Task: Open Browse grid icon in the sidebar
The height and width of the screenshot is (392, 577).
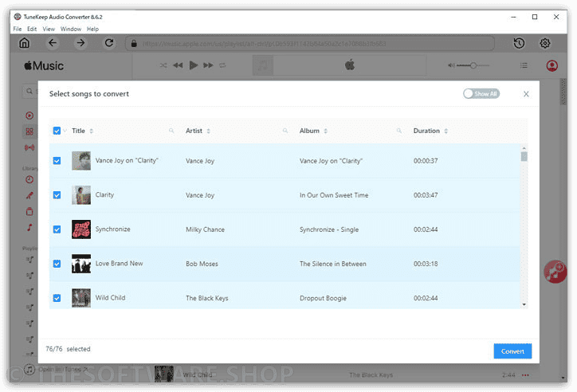Action: pos(29,131)
